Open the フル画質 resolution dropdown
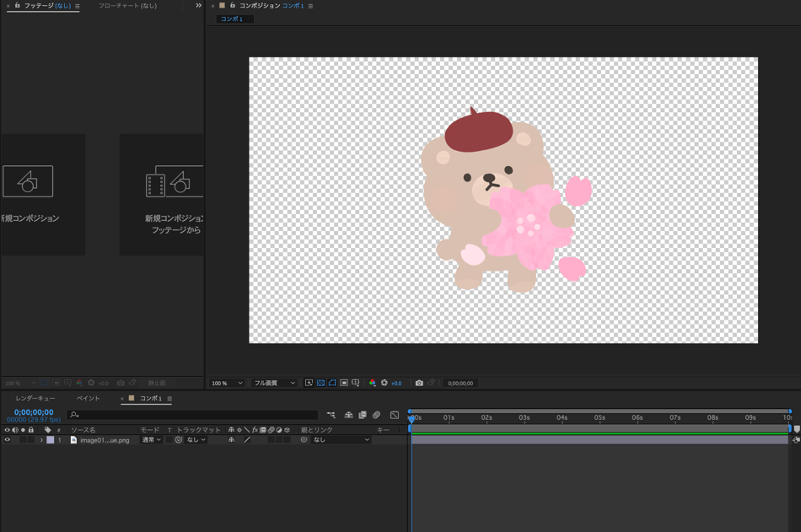Screen dimensions: 801x532 click(274, 383)
